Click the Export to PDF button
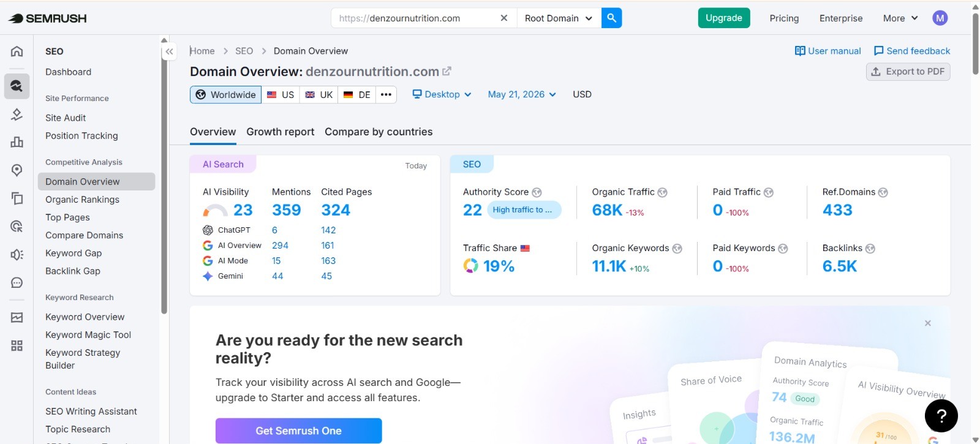 point(908,72)
